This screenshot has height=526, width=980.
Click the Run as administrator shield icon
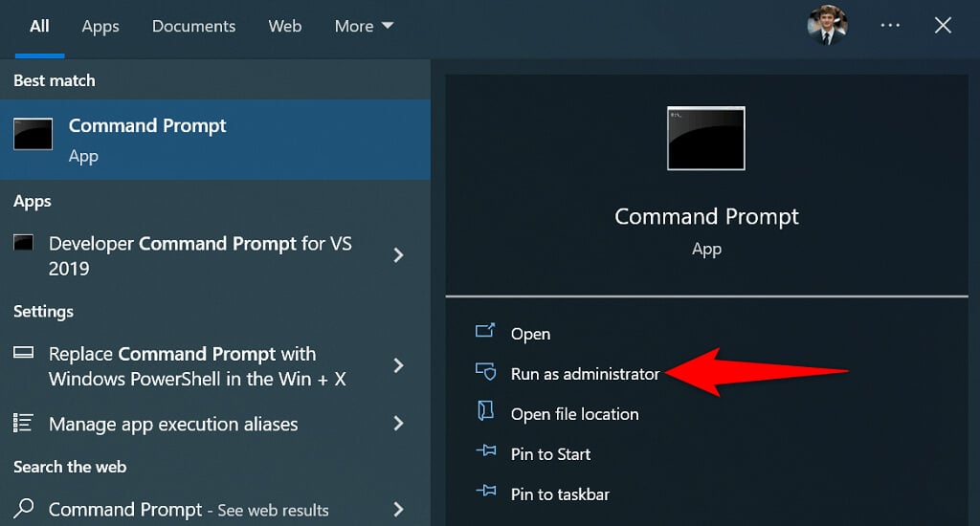click(x=485, y=373)
